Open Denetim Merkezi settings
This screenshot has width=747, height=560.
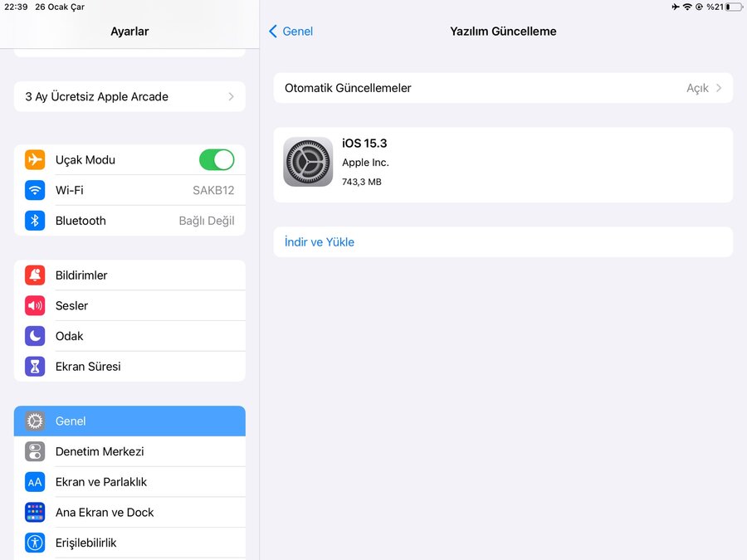click(129, 451)
